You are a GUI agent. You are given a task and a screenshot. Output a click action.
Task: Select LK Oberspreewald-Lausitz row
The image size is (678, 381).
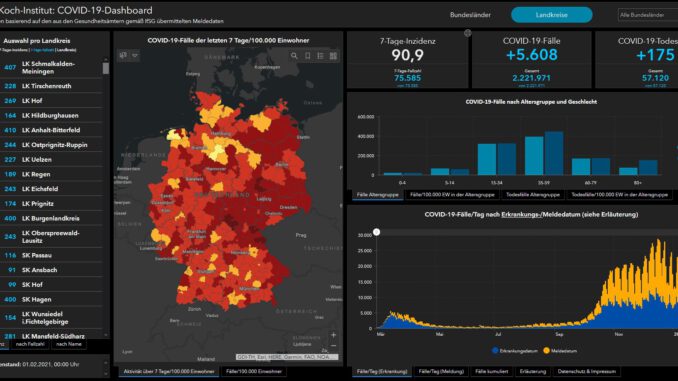click(51, 237)
